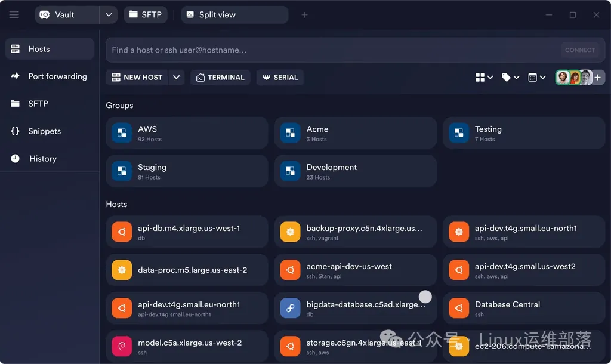611x364 pixels.
Task: Click the SERIAL button
Action: pos(280,78)
